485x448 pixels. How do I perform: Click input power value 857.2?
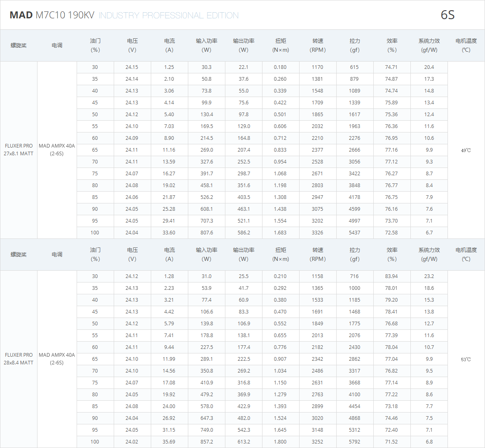(x=207, y=442)
